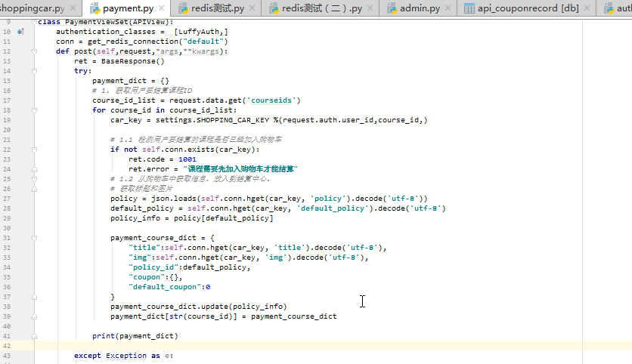Click the Python file icon on admin.py tab
Screen dimensions: 632x364
click(x=392, y=8)
